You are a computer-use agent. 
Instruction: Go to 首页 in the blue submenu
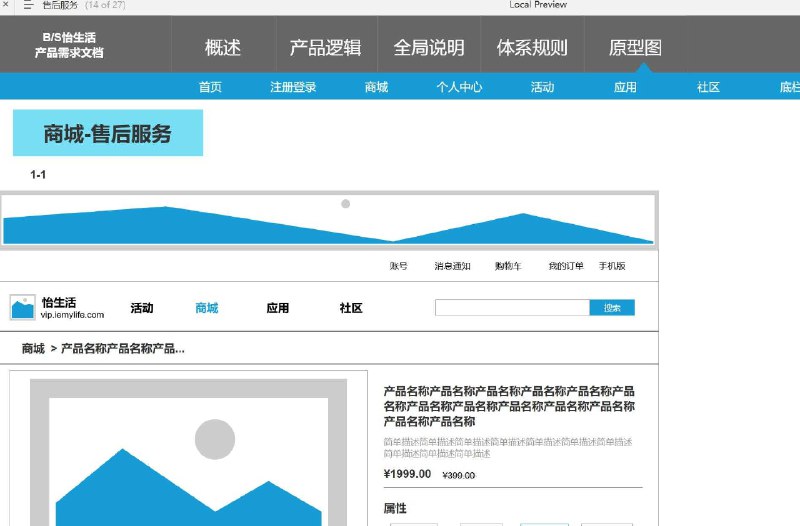click(210, 87)
